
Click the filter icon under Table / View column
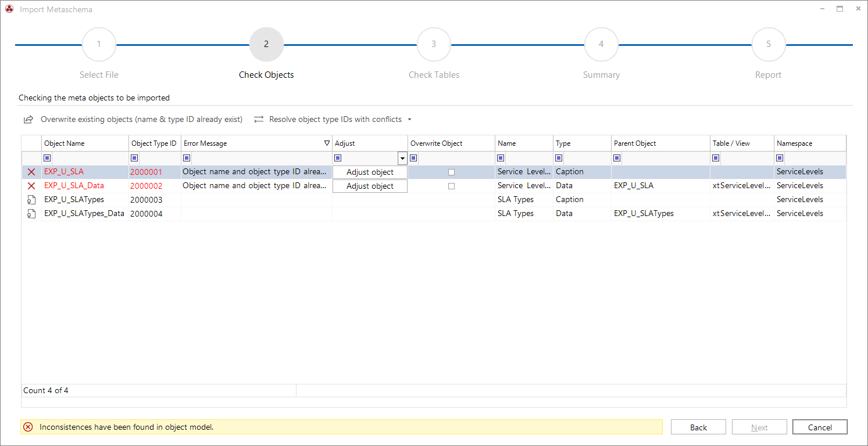(x=716, y=158)
